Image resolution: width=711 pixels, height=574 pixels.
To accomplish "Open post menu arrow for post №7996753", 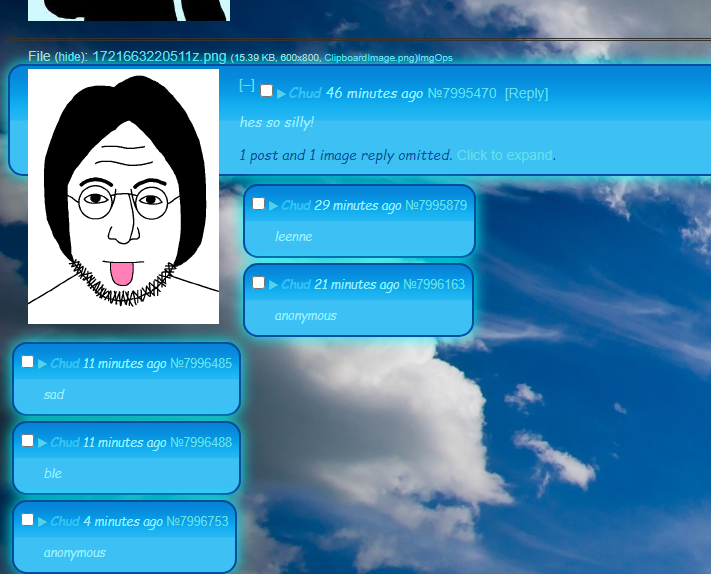I will tap(42, 521).
